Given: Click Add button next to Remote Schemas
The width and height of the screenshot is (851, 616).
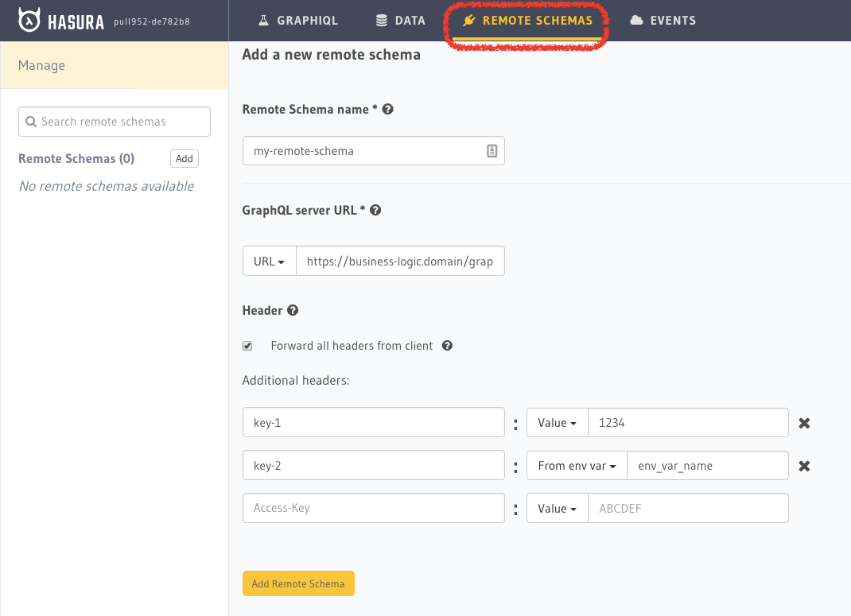Looking at the screenshot, I should 184,159.
